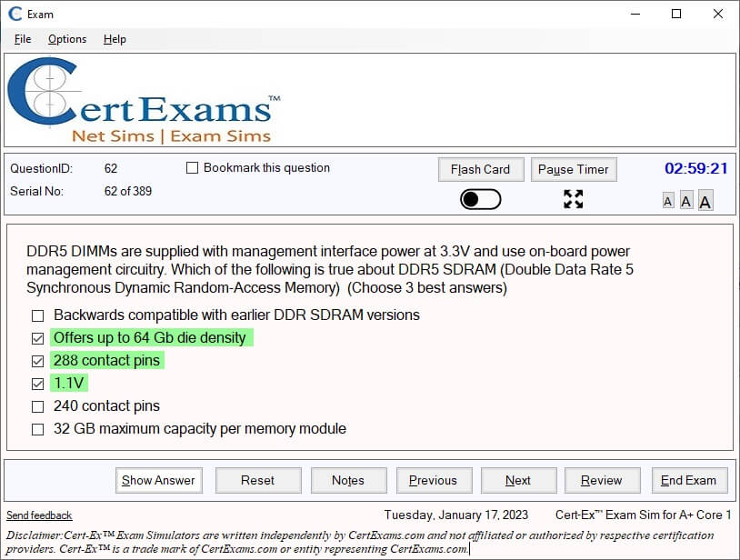Pause the exam timer
This screenshot has width=740, height=560.
(x=574, y=169)
